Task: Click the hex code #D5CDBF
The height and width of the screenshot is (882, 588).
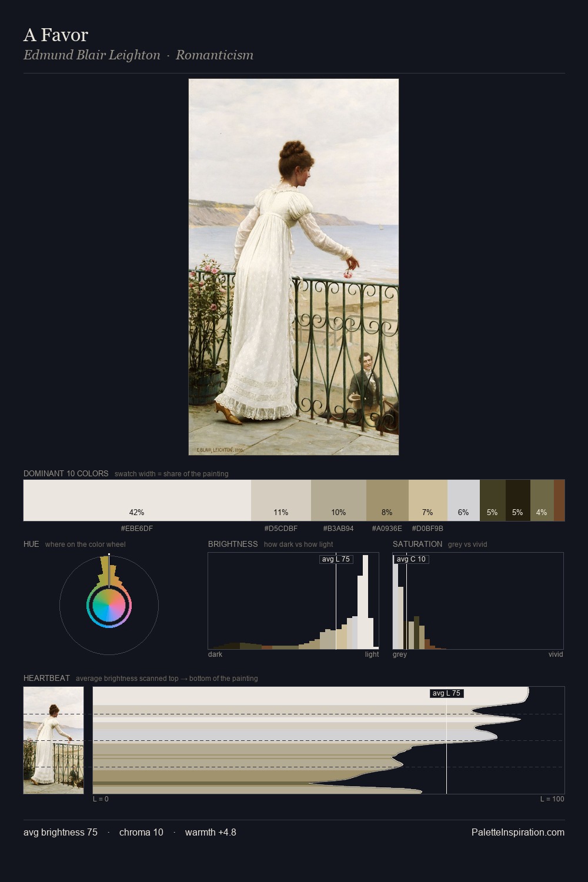Action: (x=281, y=529)
